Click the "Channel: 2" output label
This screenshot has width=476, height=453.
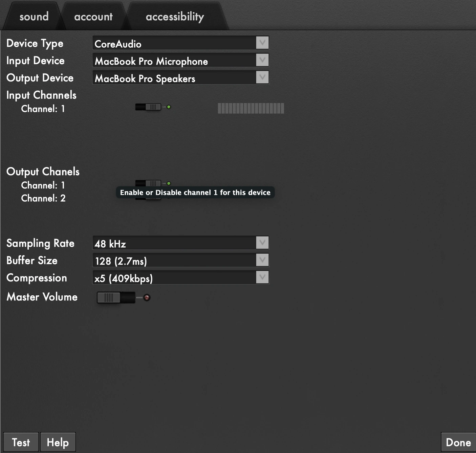tap(43, 198)
